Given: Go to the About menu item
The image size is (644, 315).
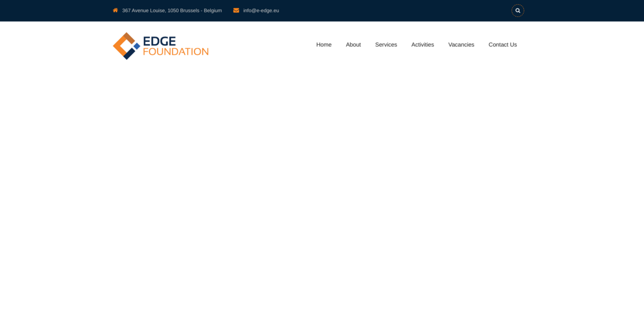Looking at the screenshot, I should [x=353, y=45].
